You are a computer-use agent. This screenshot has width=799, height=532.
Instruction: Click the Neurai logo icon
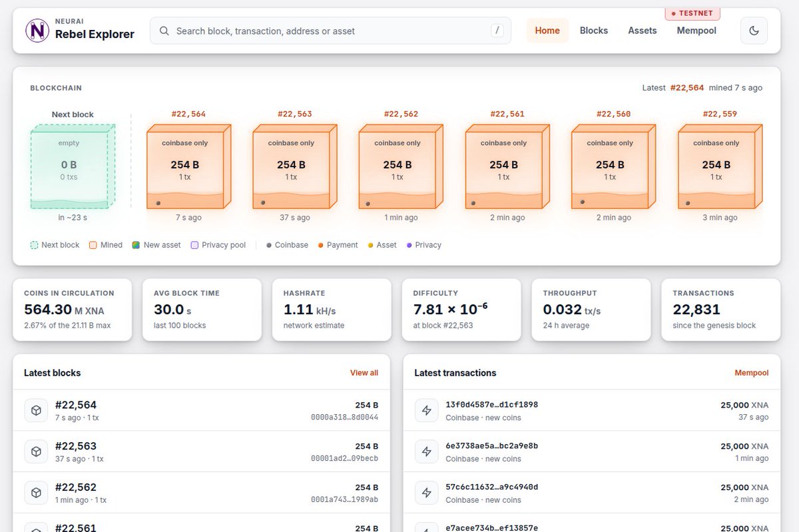pyautogui.click(x=37, y=31)
